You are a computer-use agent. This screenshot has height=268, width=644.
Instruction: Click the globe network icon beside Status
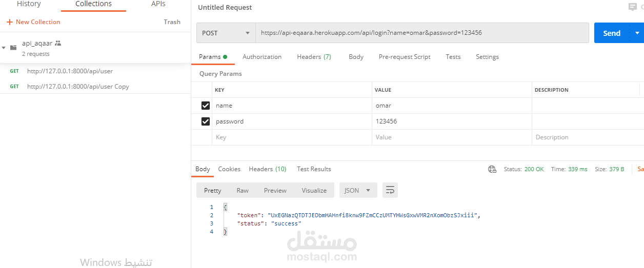492,169
